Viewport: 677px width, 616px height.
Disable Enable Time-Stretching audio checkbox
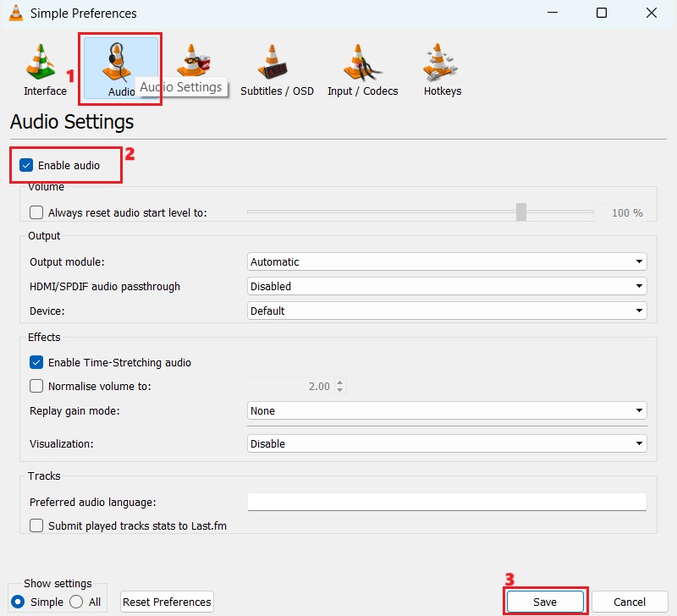[36, 362]
